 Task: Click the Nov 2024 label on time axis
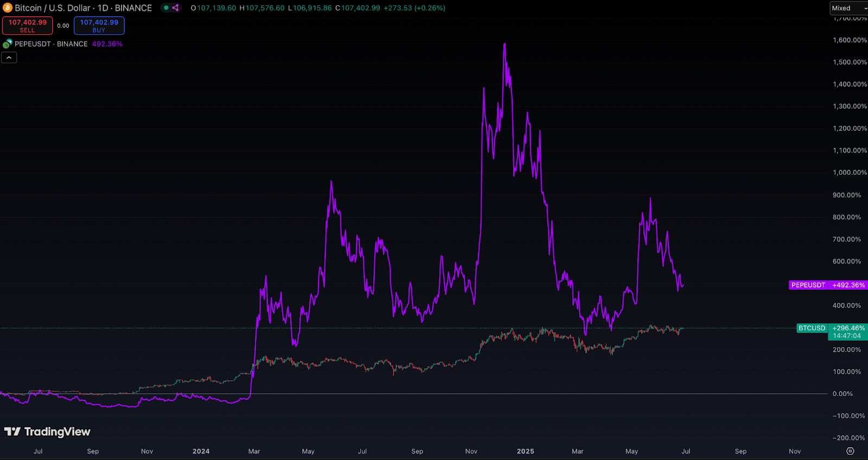click(x=471, y=451)
